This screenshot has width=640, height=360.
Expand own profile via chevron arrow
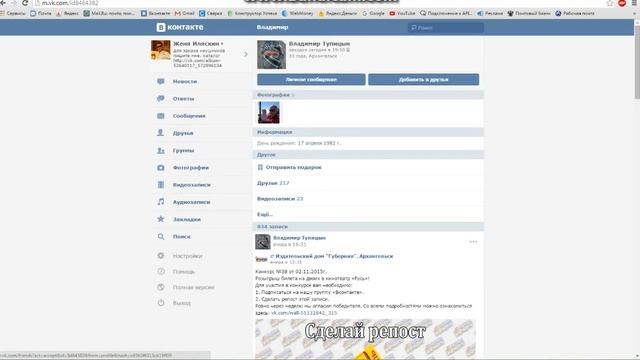246,54
